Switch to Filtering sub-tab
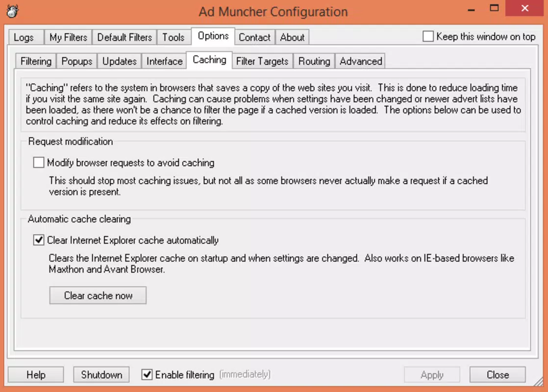Viewport: 548px width, 392px height. coord(36,61)
